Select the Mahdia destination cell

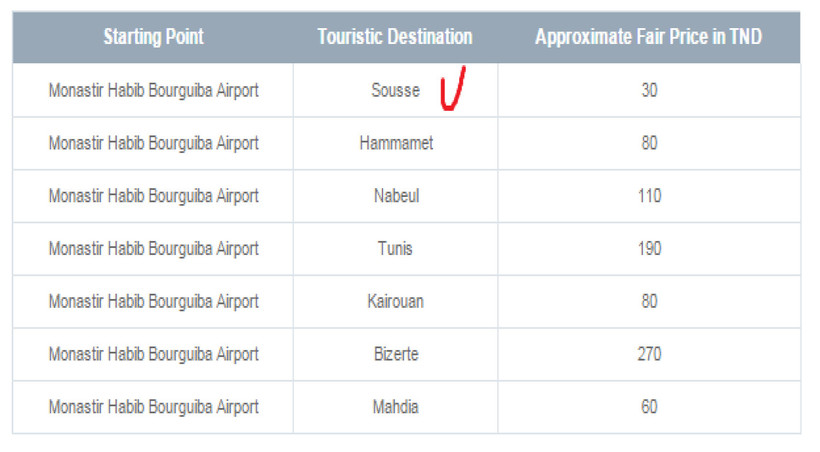[396, 407]
